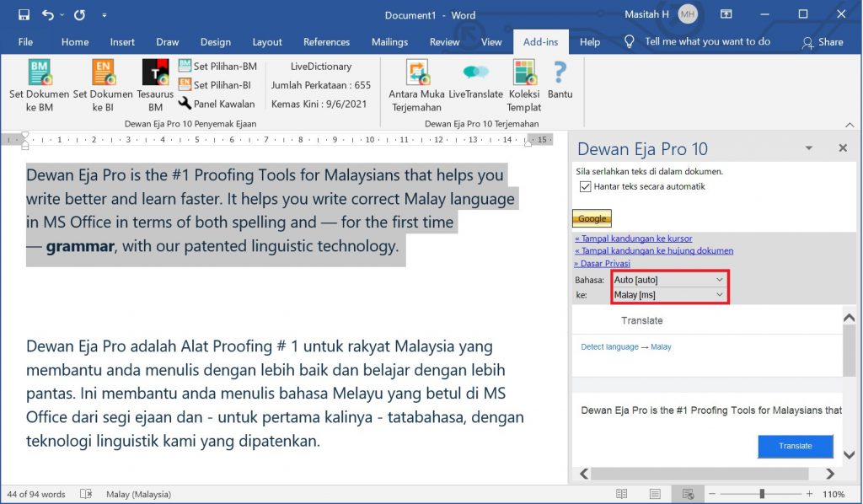Toggle Hantar teks secara automatik checkbox
The height and width of the screenshot is (504, 863).
(586, 187)
